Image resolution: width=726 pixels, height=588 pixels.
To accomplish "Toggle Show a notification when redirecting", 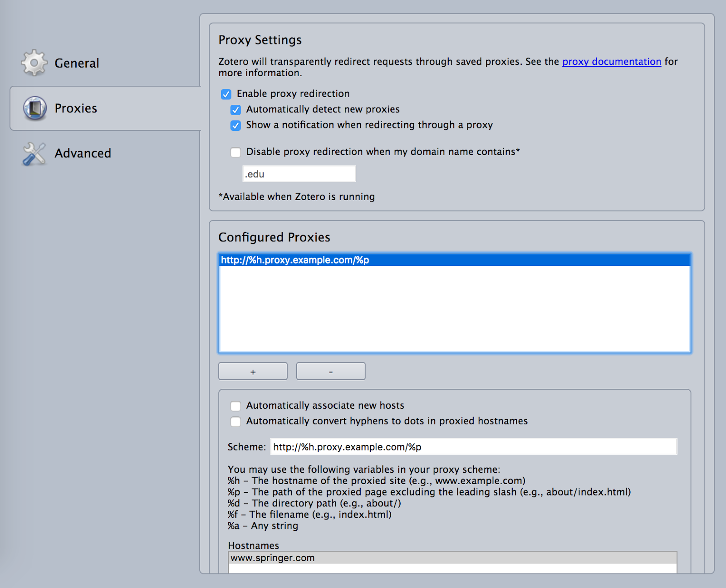I will pyautogui.click(x=235, y=125).
